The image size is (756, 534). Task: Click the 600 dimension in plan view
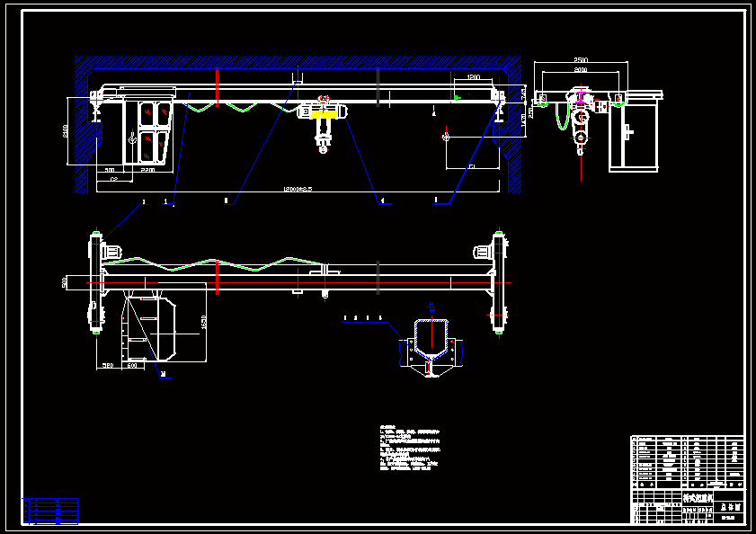[x=132, y=366]
